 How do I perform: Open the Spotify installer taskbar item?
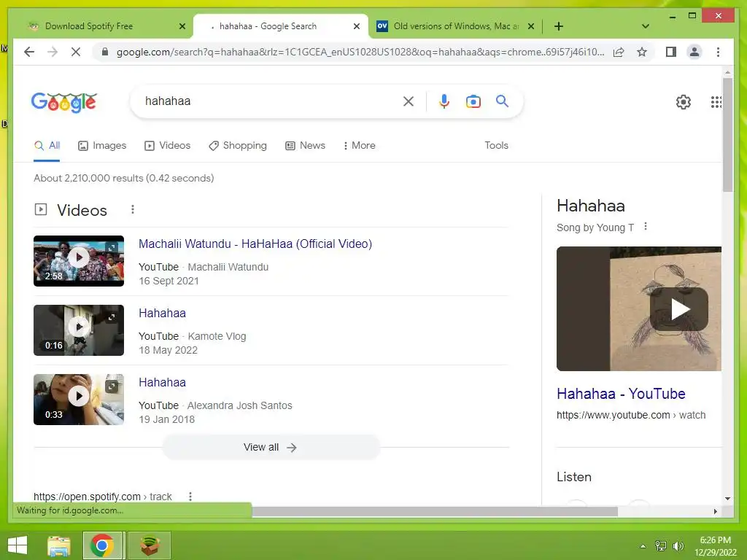click(149, 545)
